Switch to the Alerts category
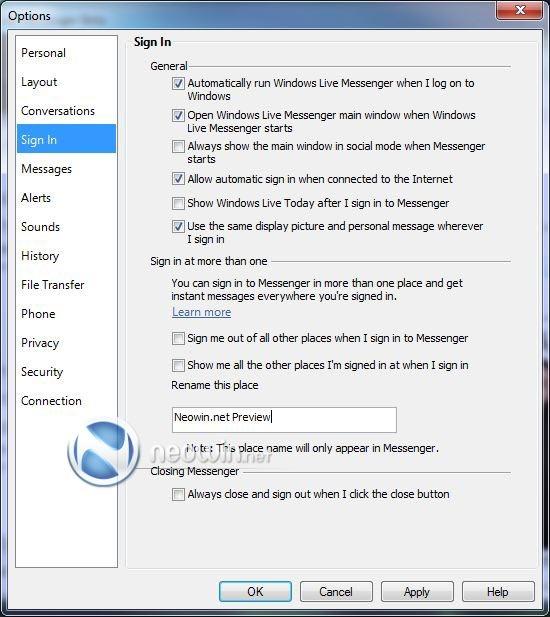Viewport: 550px width, 617px height. (x=66, y=198)
